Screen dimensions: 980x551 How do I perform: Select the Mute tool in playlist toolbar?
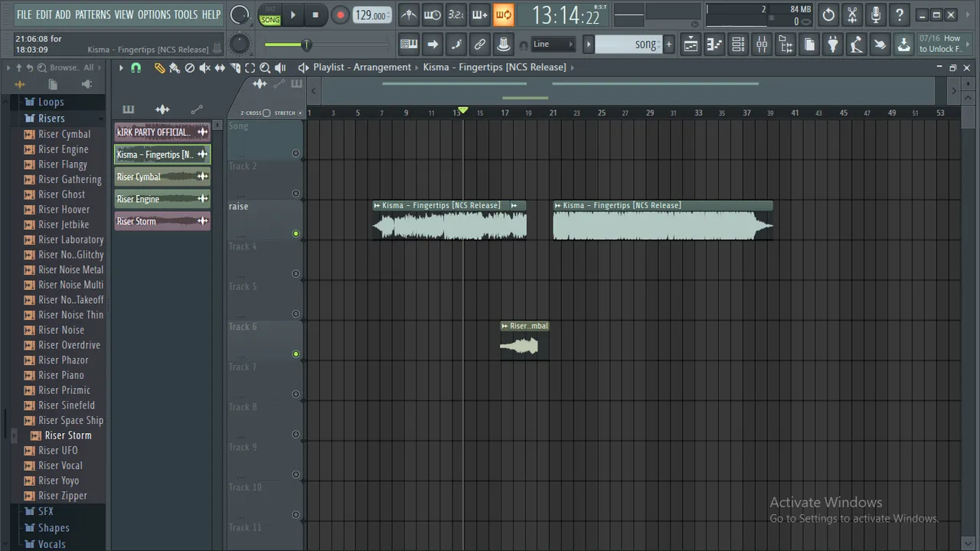(204, 67)
